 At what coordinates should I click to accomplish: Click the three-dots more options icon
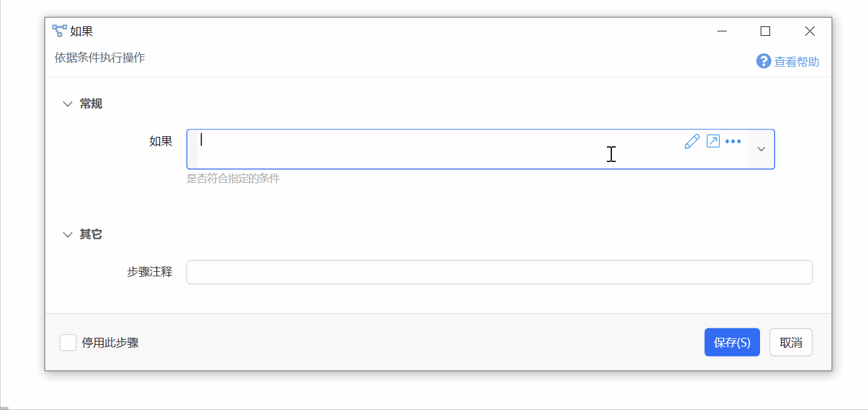(733, 141)
